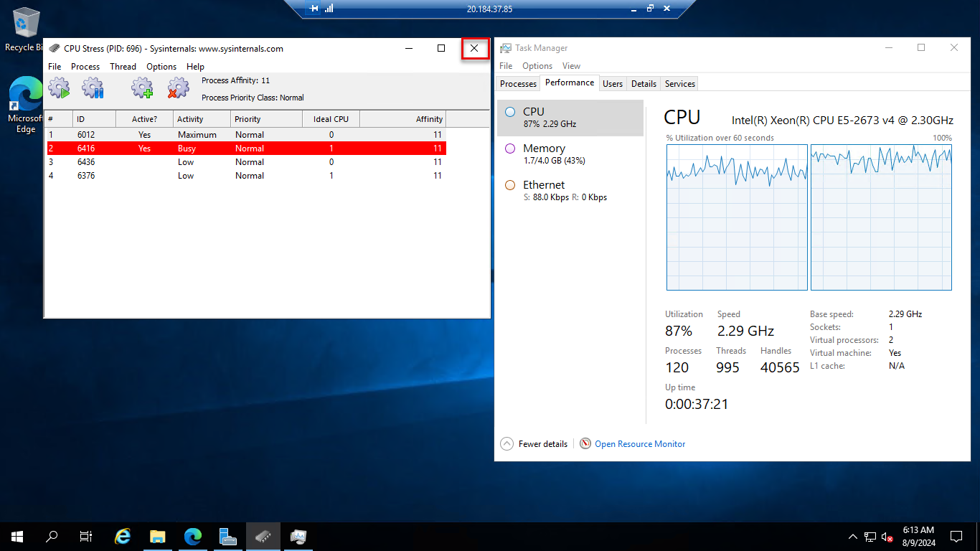Screen dimensions: 980x551
Task: Click the network tray icon
Action: tap(870, 537)
